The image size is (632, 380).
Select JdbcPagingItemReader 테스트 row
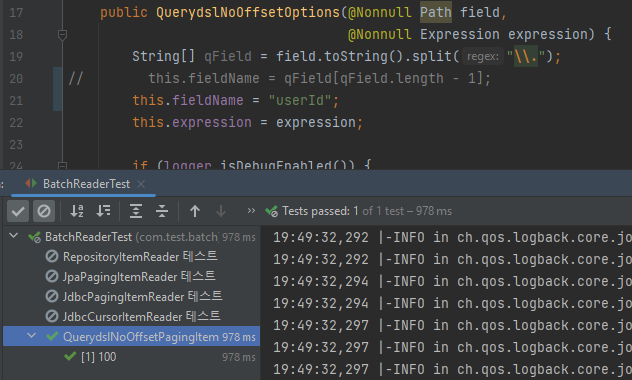point(131,297)
